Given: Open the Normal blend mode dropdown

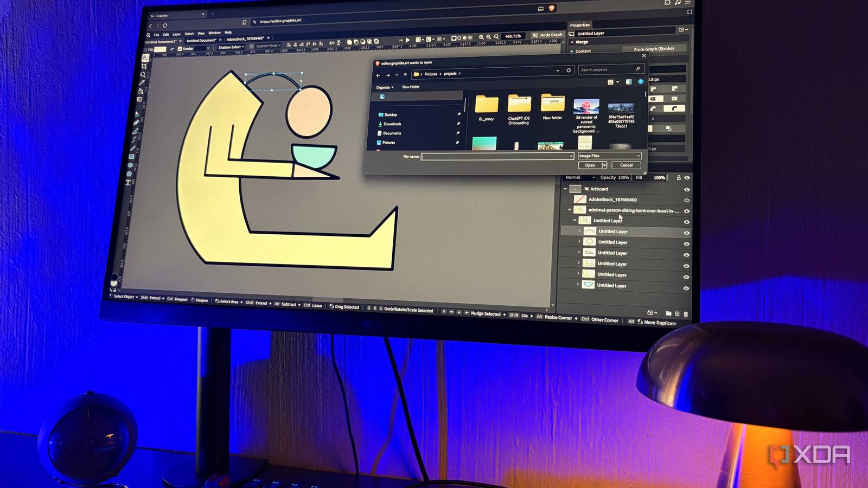Looking at the screenshot, I should pos(580,177).
